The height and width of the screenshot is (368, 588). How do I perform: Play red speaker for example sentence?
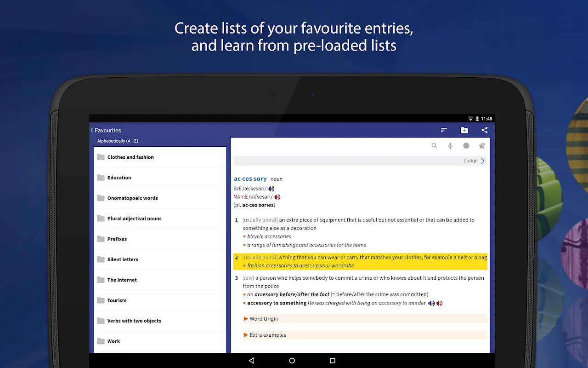(439, 303)
